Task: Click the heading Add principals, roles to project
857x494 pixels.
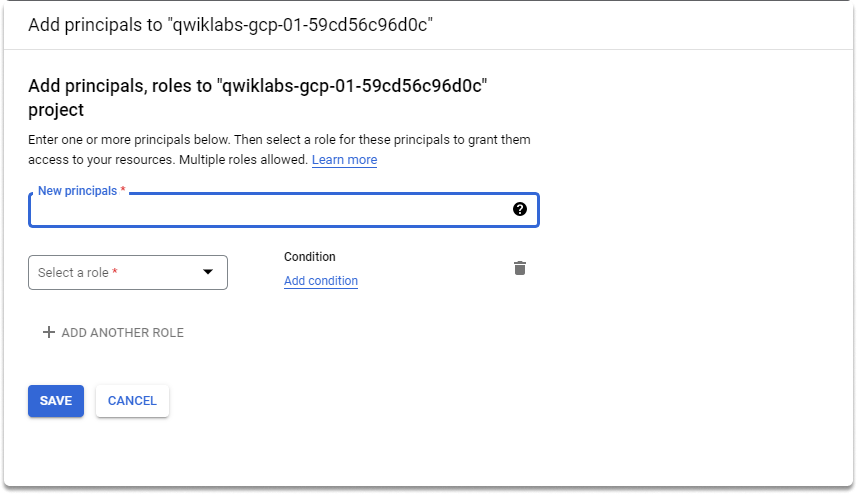Action: tap(257, 98)
